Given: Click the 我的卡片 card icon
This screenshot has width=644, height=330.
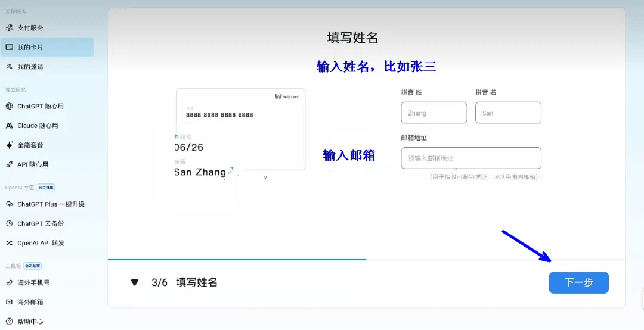Looking at the screenshot, I should 10,47.
